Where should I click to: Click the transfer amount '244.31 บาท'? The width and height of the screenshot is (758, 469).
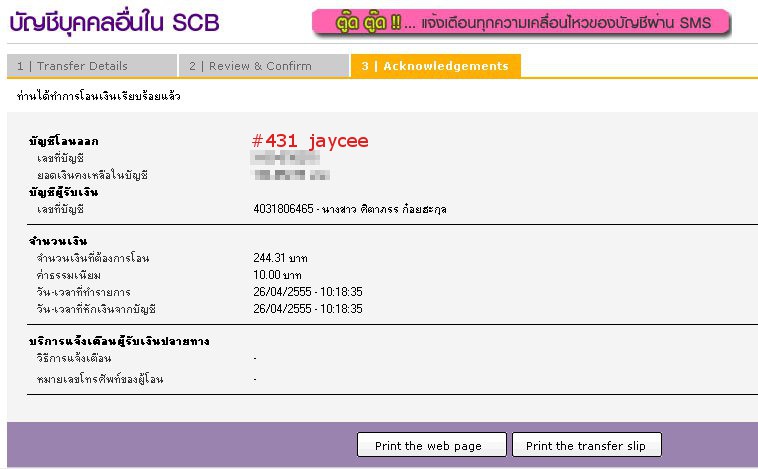point(280,258)
